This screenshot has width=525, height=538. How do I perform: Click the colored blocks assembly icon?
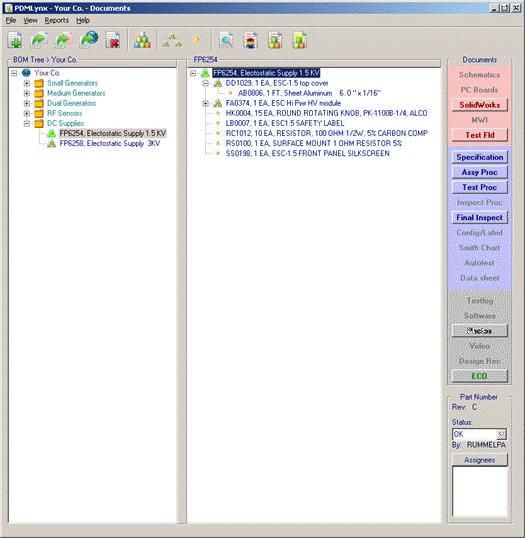click(142, 40)
